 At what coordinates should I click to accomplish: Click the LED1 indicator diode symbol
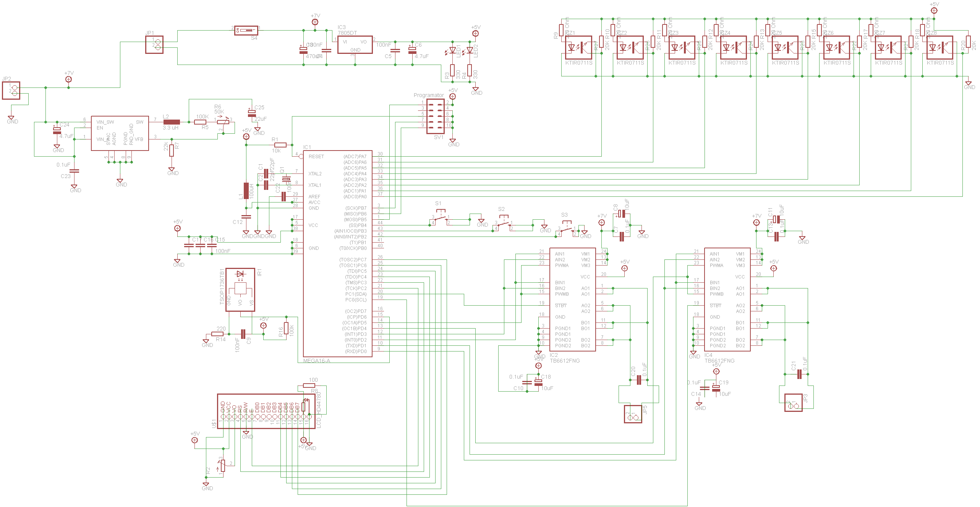point(452,50)
